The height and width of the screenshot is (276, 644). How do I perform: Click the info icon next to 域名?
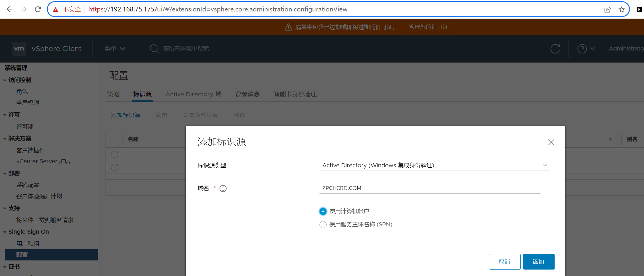point(223,189)
